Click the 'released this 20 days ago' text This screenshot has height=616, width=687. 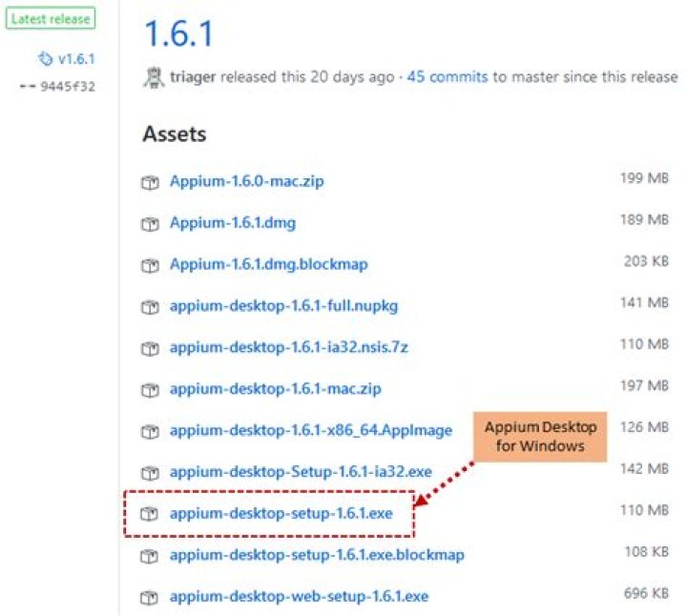pos(307,77)
